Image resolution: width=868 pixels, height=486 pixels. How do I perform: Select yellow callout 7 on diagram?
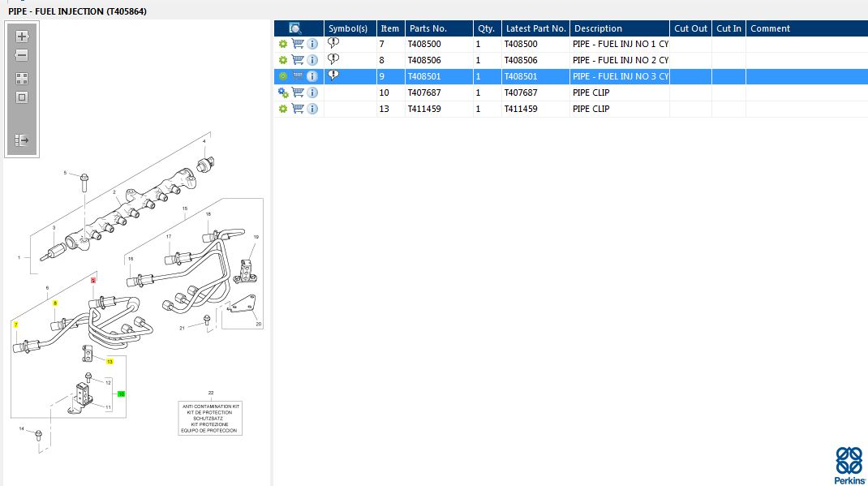(x=16, y=325)
